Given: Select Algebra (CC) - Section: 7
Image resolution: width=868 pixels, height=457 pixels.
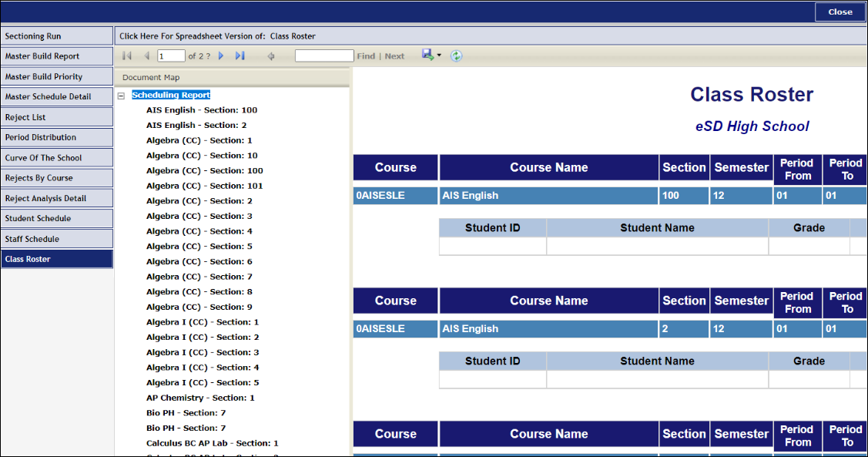Looking at the screenshot, I should [199, 277].
